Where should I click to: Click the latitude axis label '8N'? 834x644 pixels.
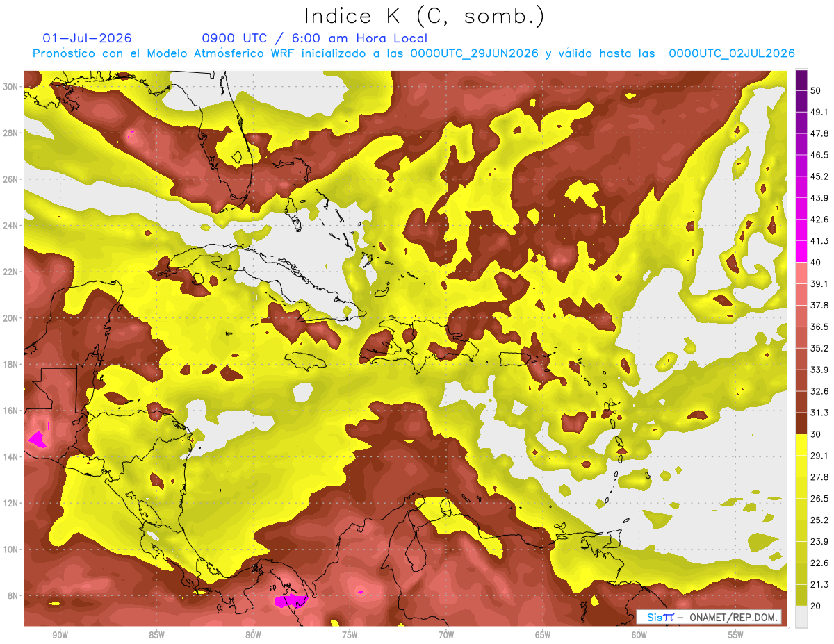pos(14,596)
